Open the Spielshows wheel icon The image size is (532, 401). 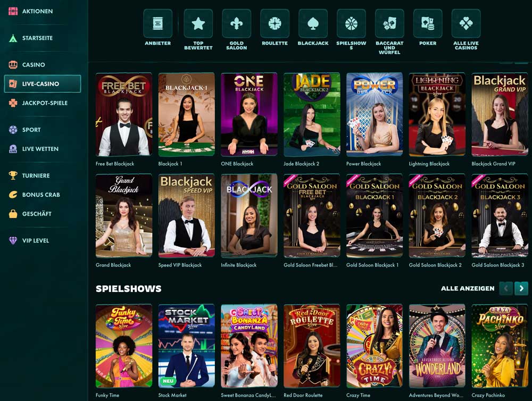click(351, 23)
